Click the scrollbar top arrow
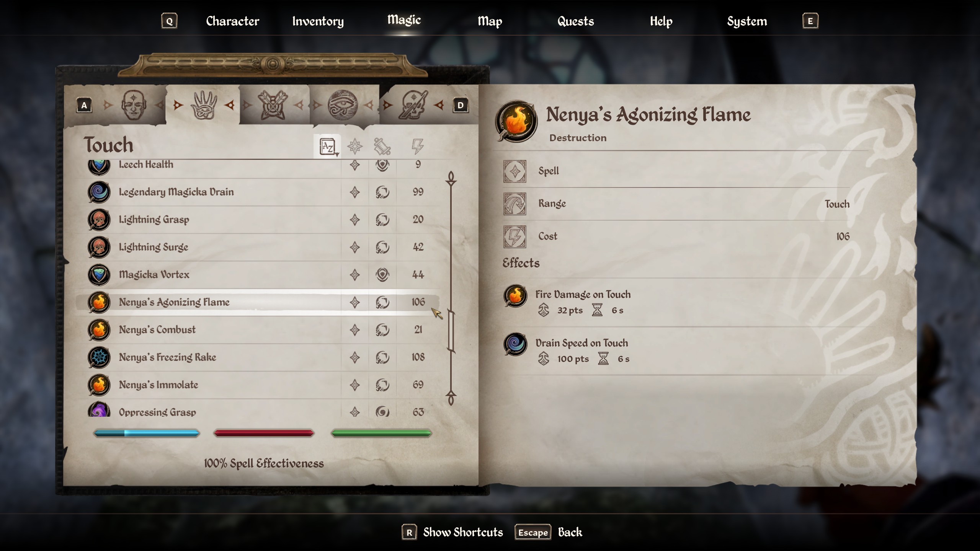The width and height of the screenshot is (980, 551). pos(451,178)
